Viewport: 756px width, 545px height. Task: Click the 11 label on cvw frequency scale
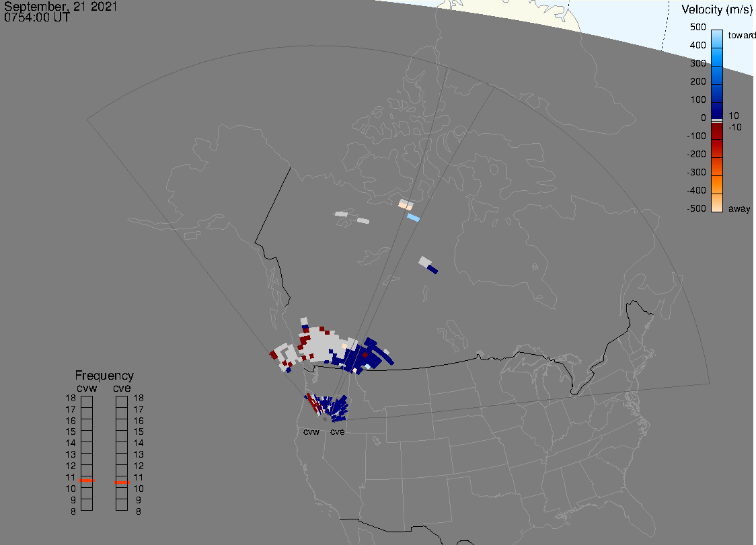pyautogui.click(x=71, y=478)
